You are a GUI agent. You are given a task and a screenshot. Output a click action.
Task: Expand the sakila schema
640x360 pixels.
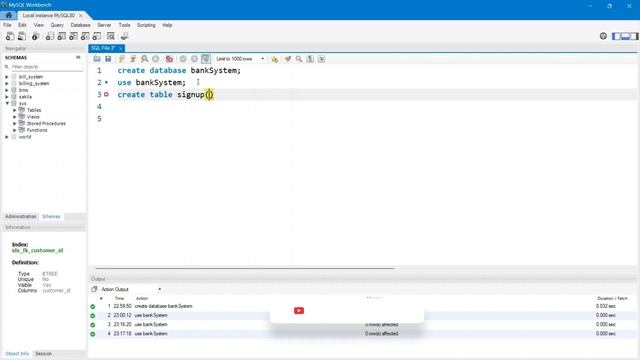pyautogui.click(x=7, y=97)
